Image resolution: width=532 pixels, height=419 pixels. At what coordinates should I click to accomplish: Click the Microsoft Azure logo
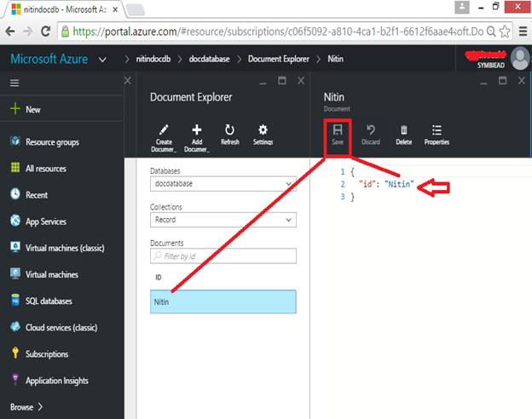click(x=49, y=59)
